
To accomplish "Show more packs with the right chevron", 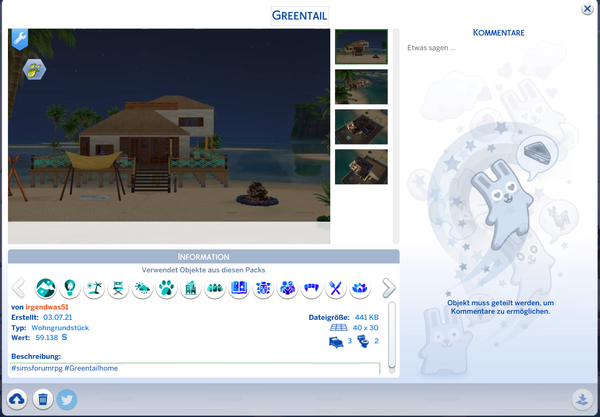I will (x=389, y=288).
